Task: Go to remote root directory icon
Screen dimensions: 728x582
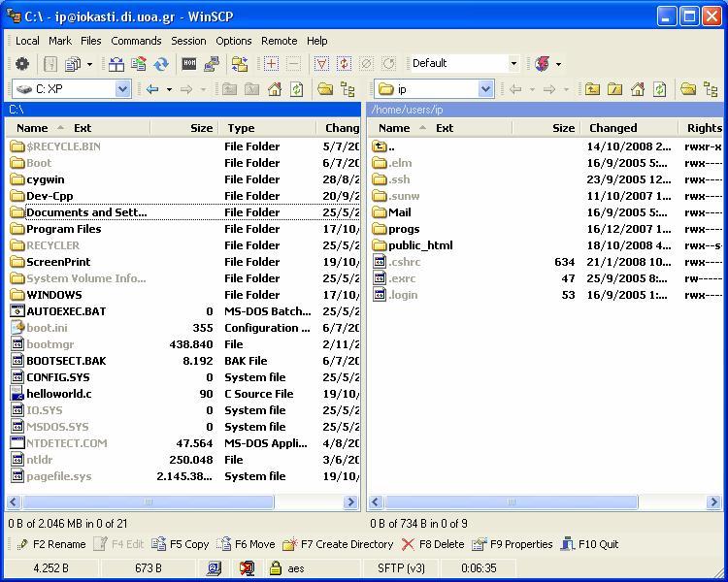Action: pyautogui.click(x=614, y=88)
